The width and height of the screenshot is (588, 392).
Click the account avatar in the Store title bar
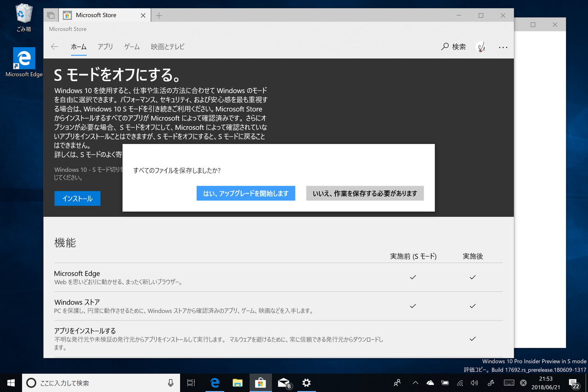pos(480,46)
